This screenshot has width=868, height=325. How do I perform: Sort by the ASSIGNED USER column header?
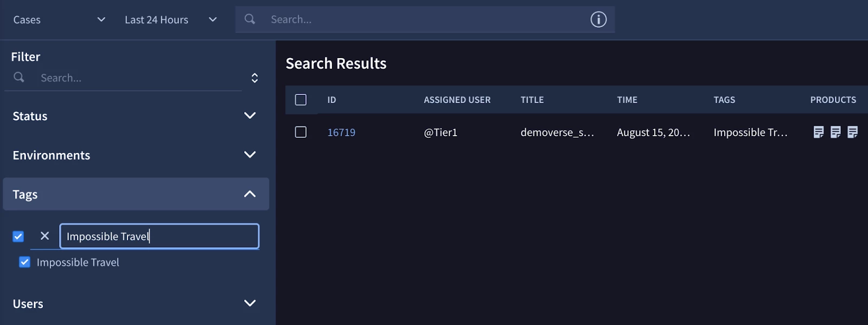(x=457, y=100)
